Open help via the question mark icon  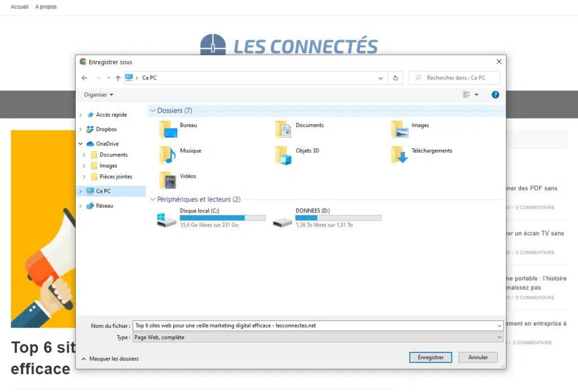pos(495,95)
